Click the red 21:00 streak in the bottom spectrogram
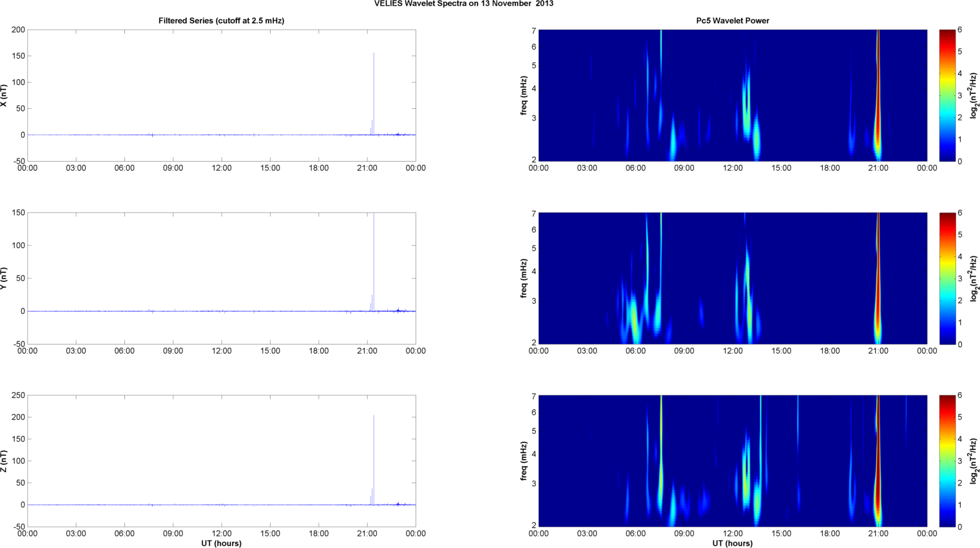 click(x=878, y=461)
